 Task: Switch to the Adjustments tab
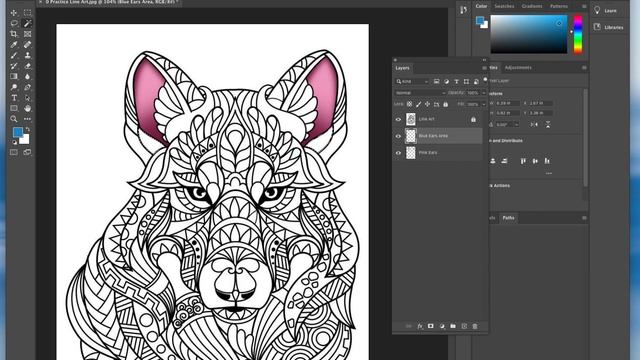[518, 68]
